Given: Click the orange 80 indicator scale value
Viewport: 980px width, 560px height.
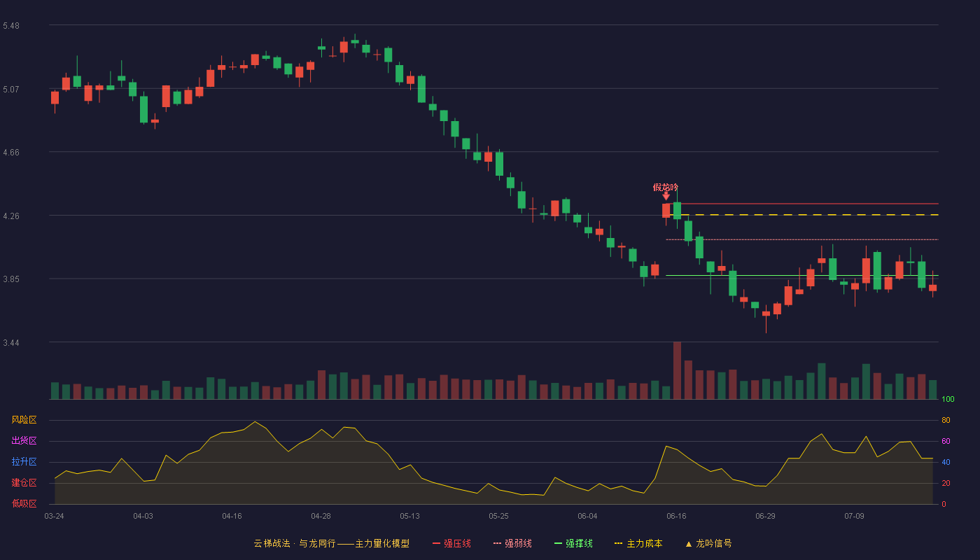Looking at the screenshot, I should point(946,421).
